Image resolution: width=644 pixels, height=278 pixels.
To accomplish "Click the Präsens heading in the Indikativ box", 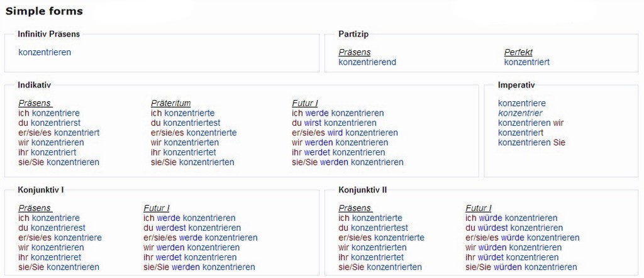I will pos(35,103).
